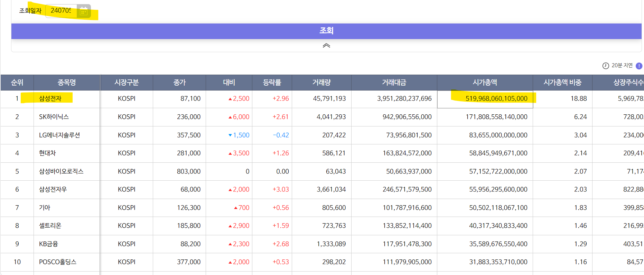This screenshot has width=644, height=275.
Task: Sort by 등락률 column header
Action: tap(272, 83)
